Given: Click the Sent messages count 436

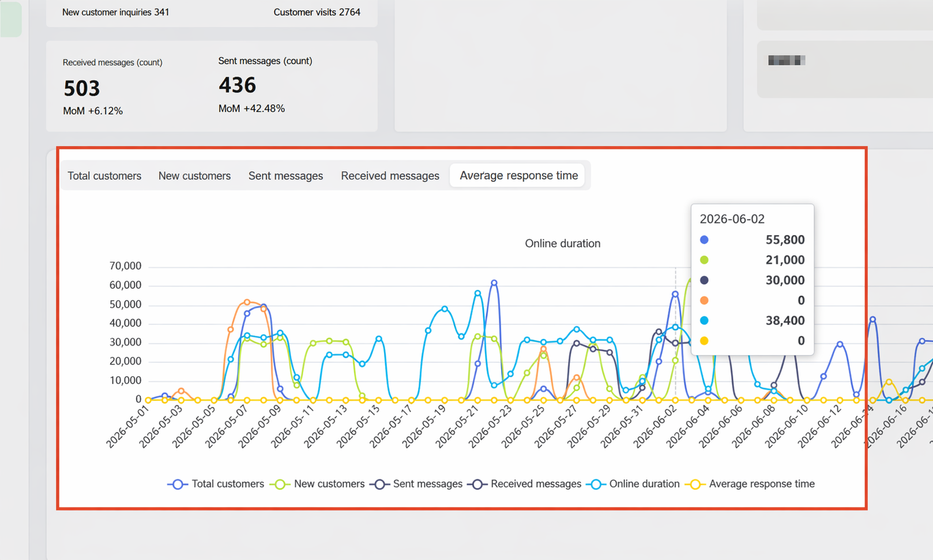Looking at the screenshot, I should pyautogui.click(x=237, y=85).
